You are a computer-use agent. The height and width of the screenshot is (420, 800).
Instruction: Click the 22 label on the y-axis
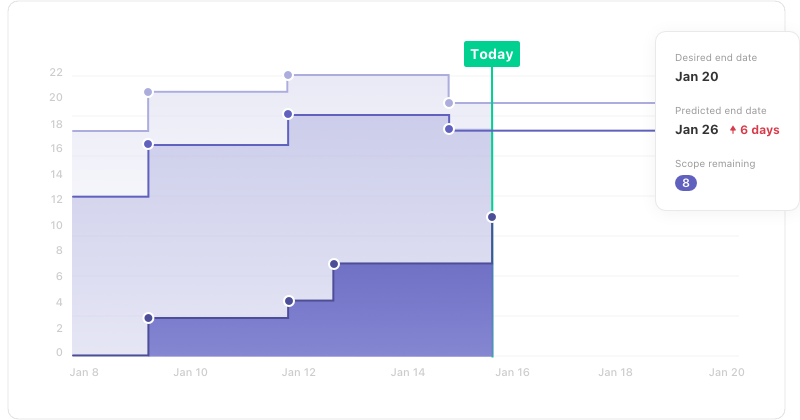[56, 73]
